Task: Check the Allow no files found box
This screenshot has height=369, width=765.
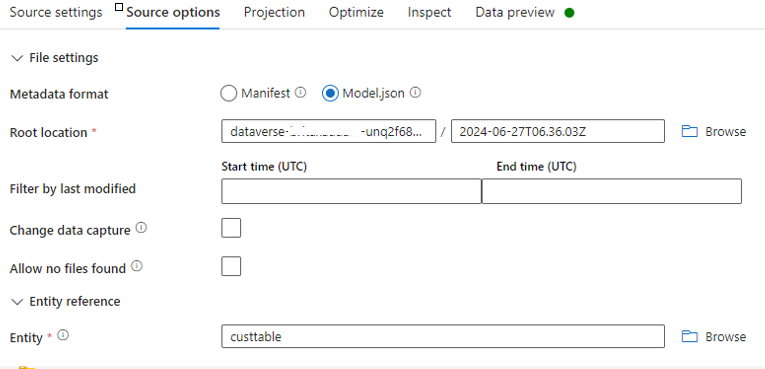Action: [231, 266]
